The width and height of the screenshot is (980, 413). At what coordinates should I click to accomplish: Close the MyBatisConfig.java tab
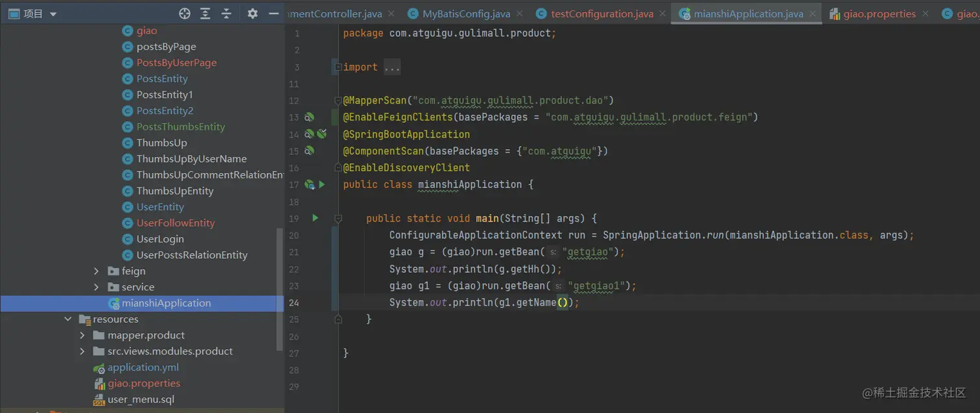point(520,14)
